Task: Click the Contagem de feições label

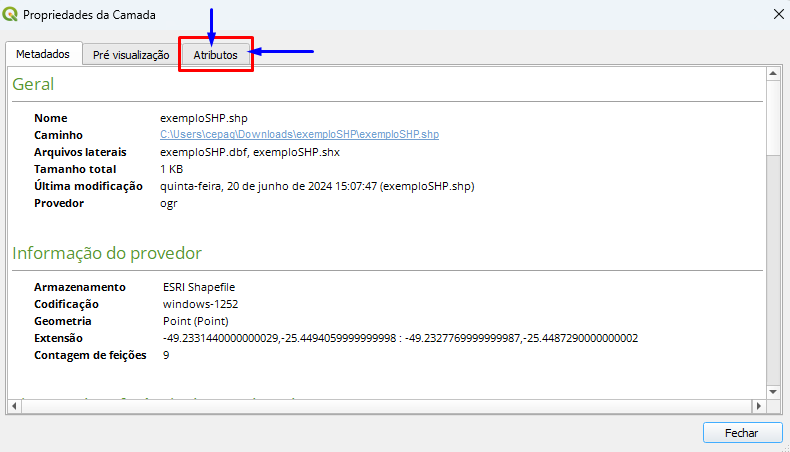Action: click(90, 355)
